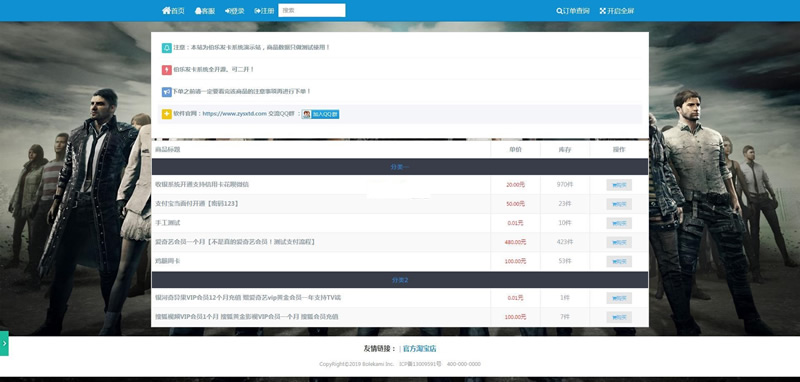Buy the 50.00元 支付宝当面付 item

click(619, 204)
